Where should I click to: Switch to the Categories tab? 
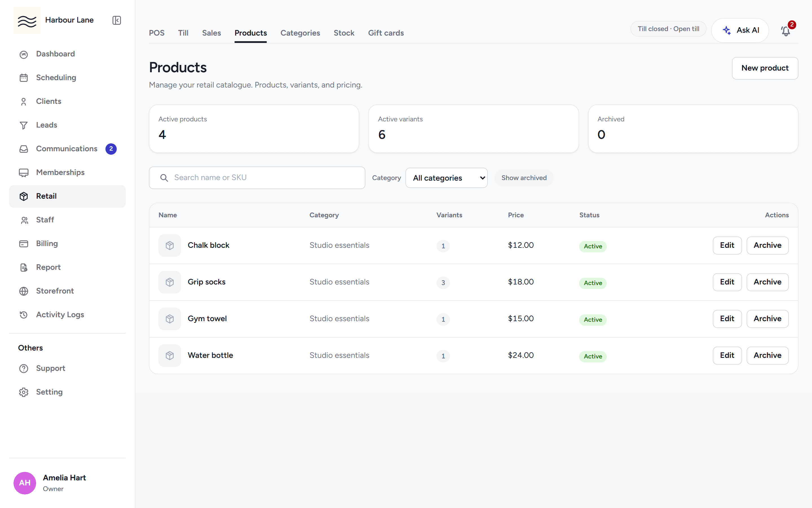300,33
